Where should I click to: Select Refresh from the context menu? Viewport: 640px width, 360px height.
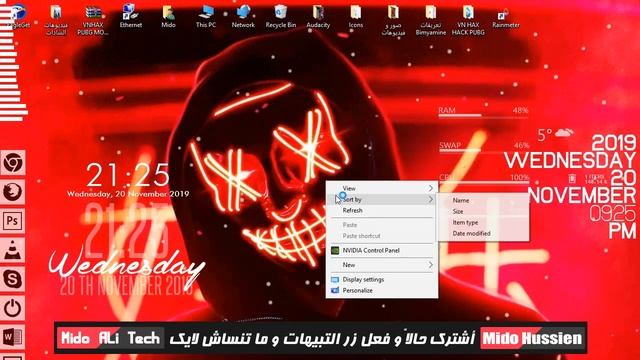pos(382,210)
